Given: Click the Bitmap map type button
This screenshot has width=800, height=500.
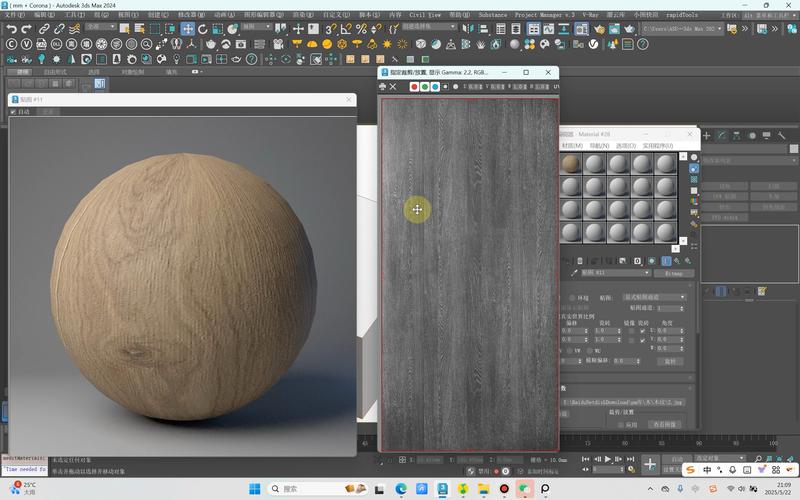Looking at the screenshot, I should (673, 273).
